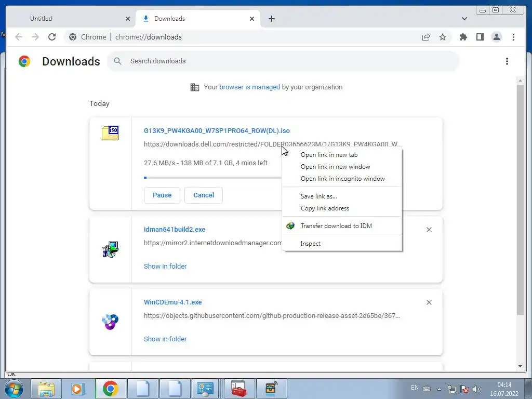Open the Extensions puzzle icon
532x399 pixels.
(463, 37)
